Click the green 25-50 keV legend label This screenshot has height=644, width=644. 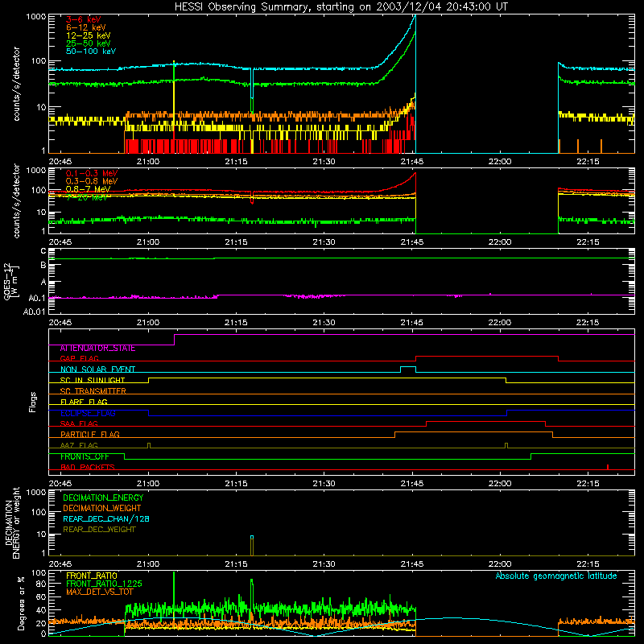tap(89, 43)
